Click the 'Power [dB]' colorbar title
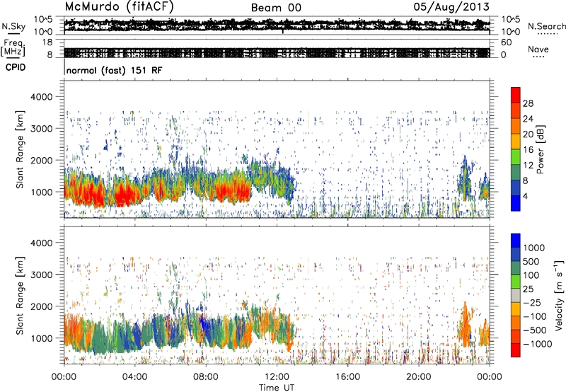Screen dimensions: 566x392 point(540,149)
